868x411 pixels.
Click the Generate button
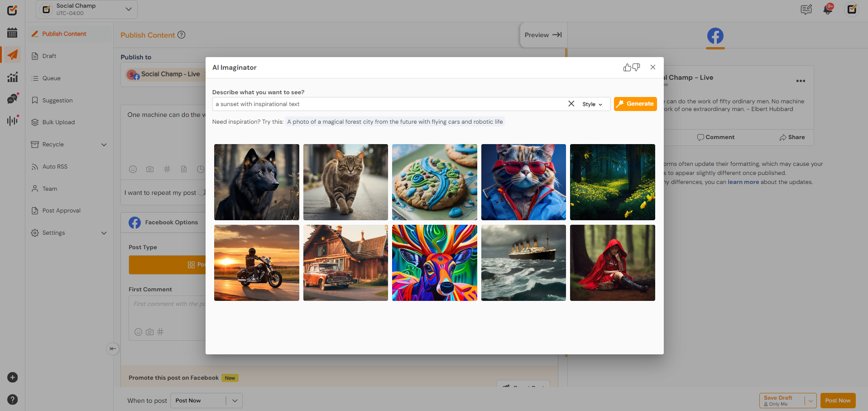pos(635,104)
